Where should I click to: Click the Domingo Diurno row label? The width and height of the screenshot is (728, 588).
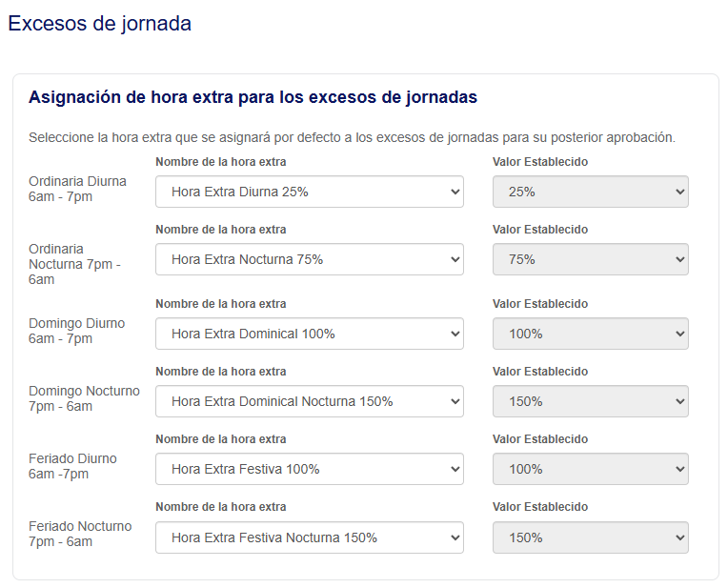pyautogui.click(x=76, y=331)
